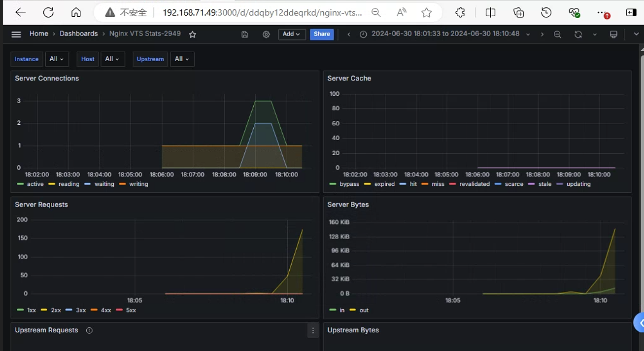
Task: Shift time range backward
Action: [x=349, y=34]
